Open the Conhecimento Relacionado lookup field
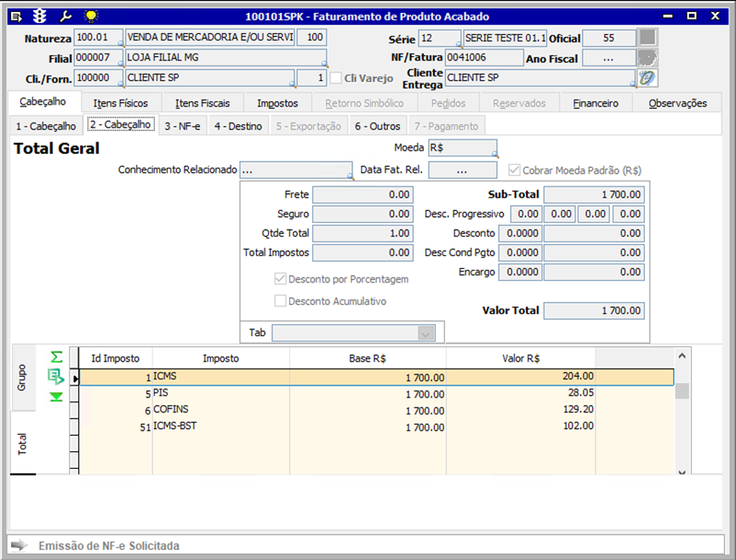The width and height of the screenshot is (736, 560). [295, 169]
